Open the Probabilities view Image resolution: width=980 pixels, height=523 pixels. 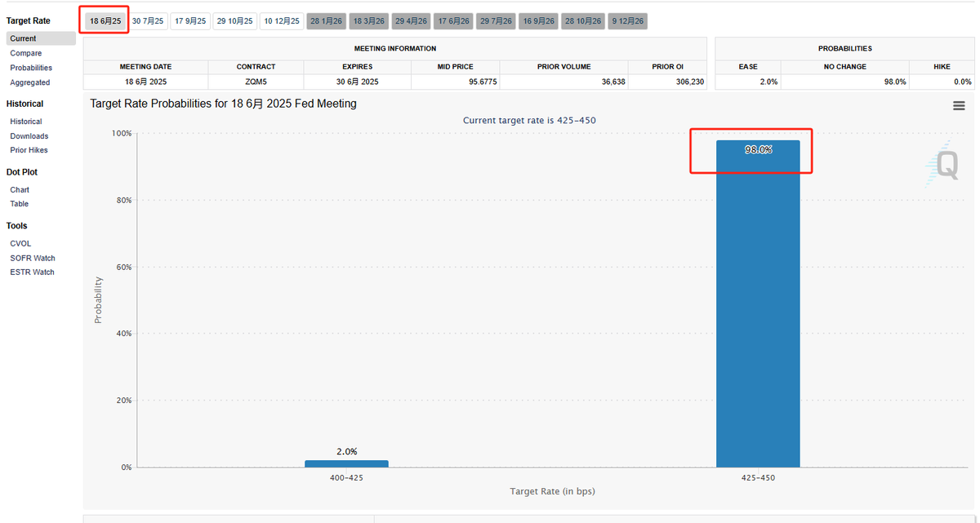(x=31, y=68)
